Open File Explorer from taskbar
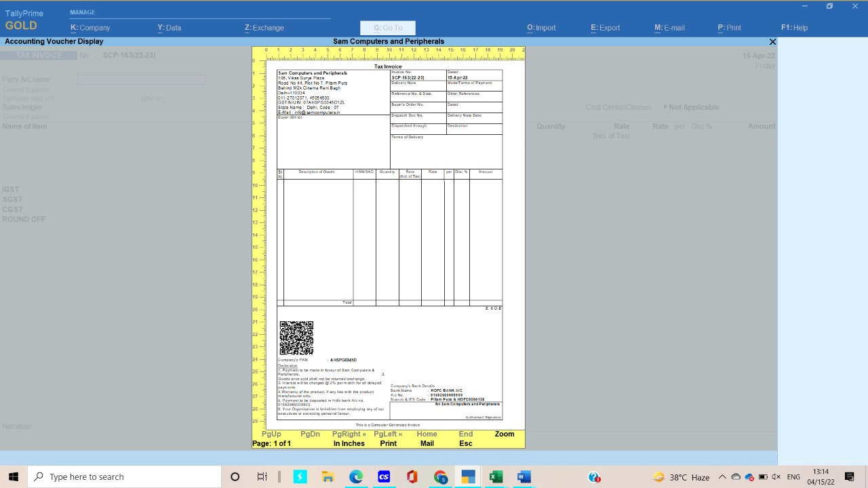Image resolution: width=868 pixels, height=488 pixels. tap(328, 476)
